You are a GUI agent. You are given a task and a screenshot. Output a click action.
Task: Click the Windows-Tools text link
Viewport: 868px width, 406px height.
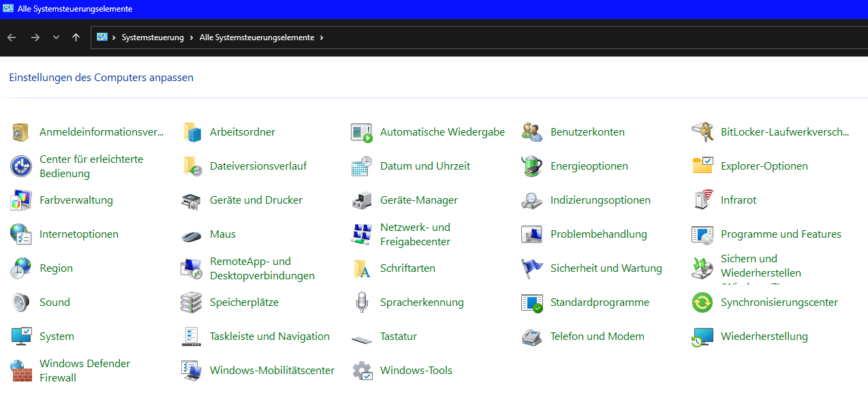tap(416, 371)
